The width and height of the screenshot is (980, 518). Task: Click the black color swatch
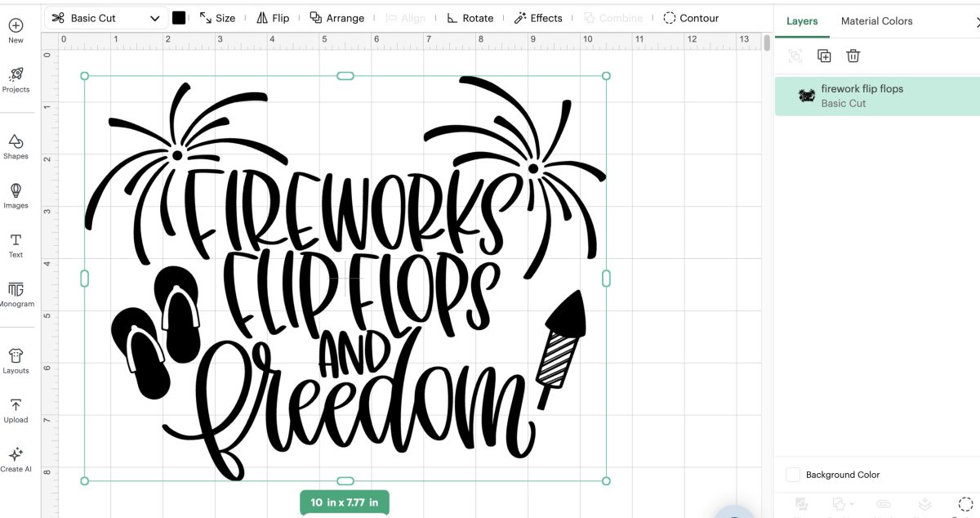[179, 18]
